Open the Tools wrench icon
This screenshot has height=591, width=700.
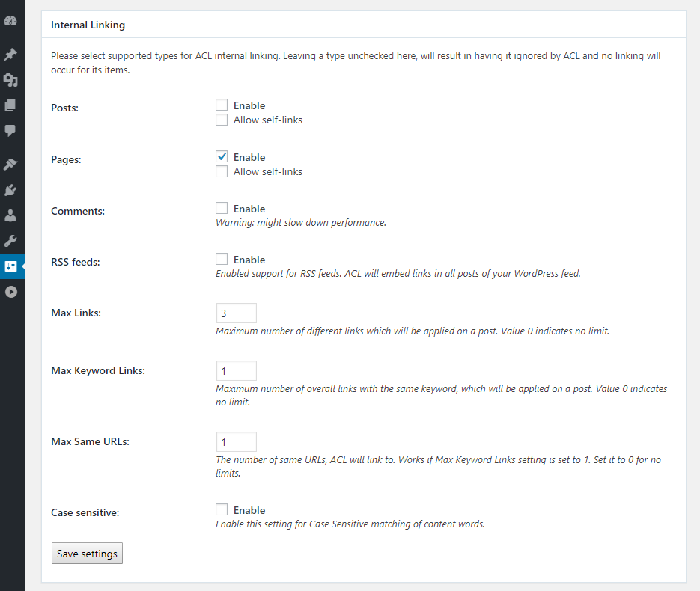(x=10, y=241)
